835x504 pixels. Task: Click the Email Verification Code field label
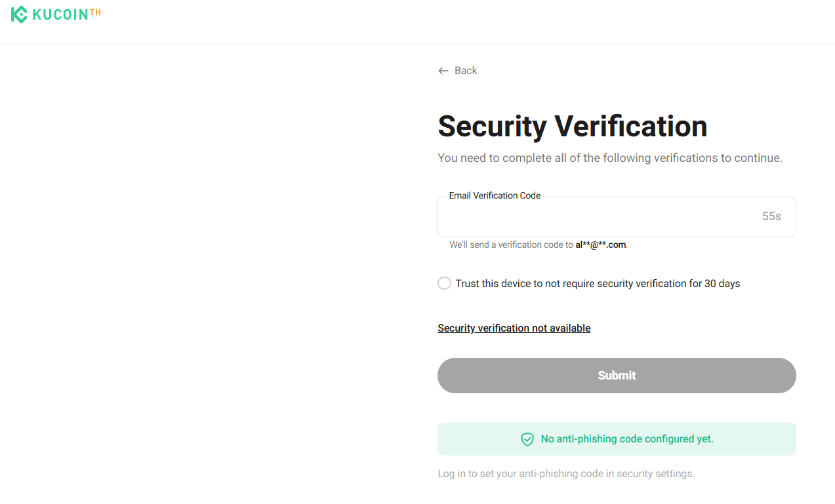(x=495, y=196)
